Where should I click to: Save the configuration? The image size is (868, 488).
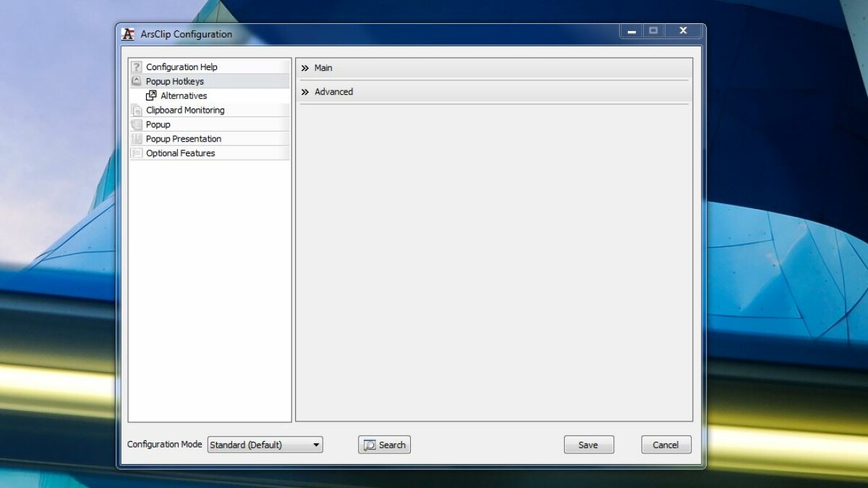click(x=589, y=445)
